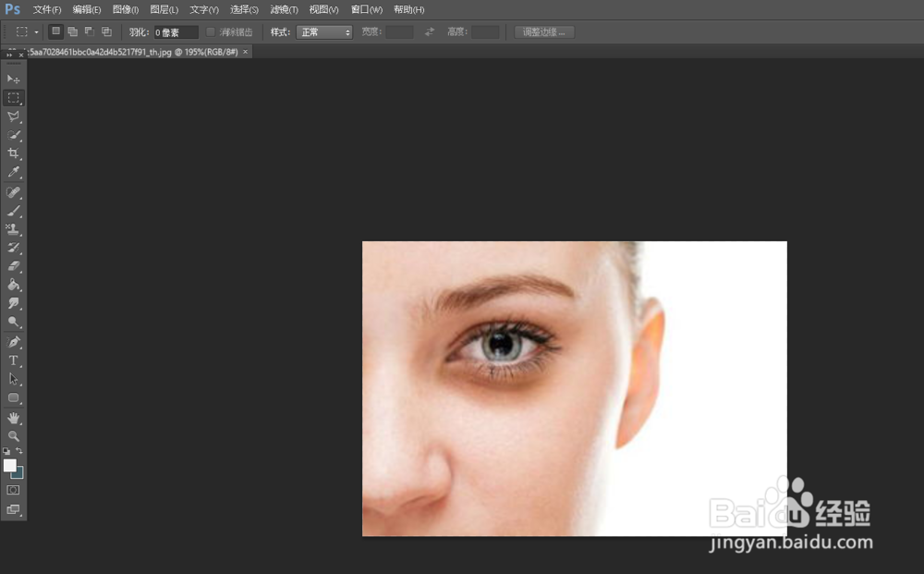
Task: Toggle Subtract from selection mode
Action: (x=89, y=31)
